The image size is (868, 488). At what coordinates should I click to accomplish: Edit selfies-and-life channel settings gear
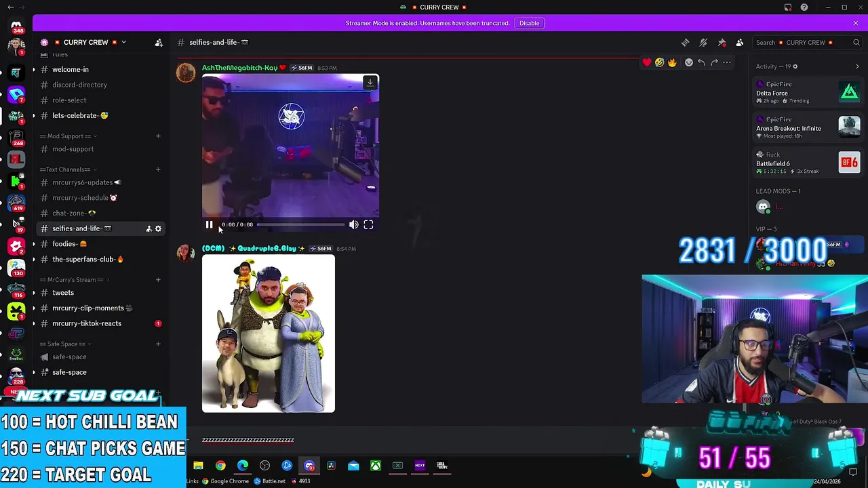(159, 229)
